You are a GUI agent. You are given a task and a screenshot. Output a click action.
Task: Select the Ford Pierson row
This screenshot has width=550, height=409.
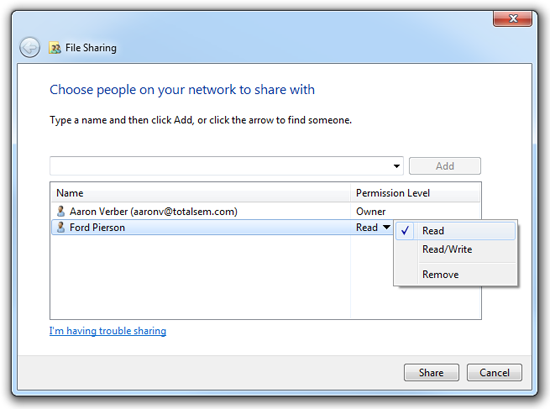(x=222, y=227)
